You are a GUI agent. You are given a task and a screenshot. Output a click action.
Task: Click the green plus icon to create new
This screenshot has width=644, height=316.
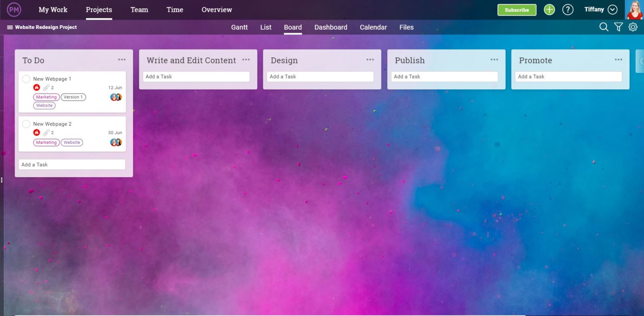click(549, 9)
